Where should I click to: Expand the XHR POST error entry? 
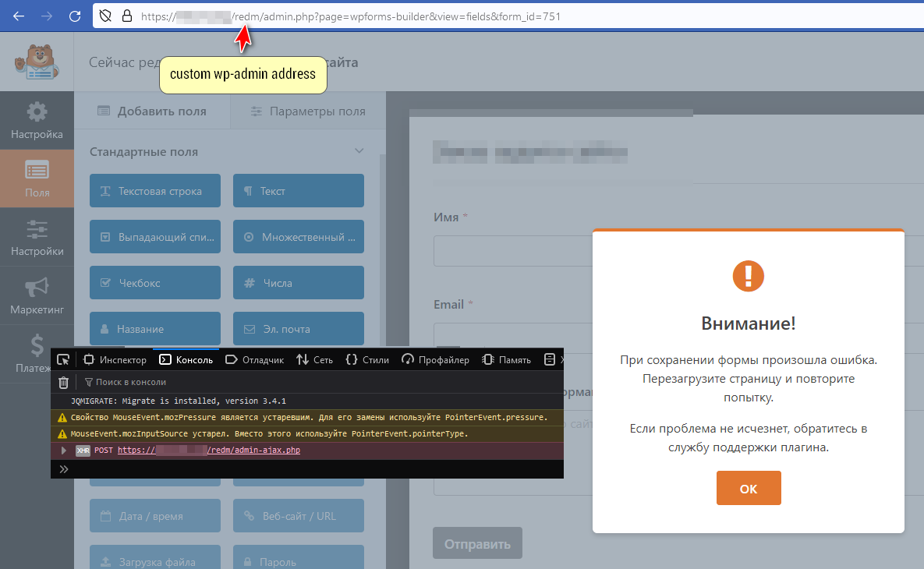click(64, 451)
